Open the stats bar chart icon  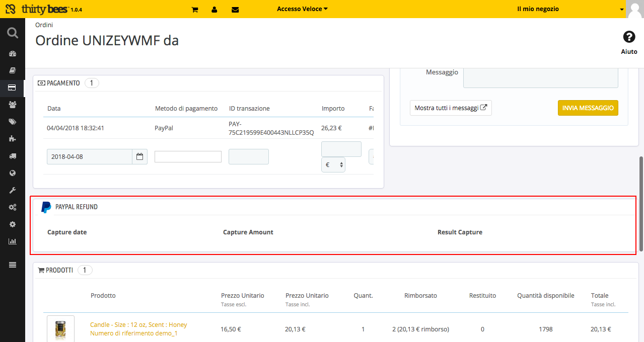pos(13,241)
